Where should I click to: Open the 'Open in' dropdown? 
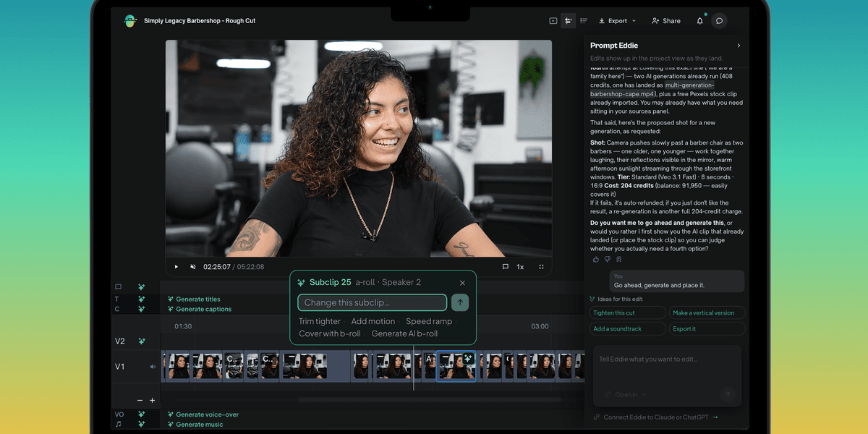point(625,395)
